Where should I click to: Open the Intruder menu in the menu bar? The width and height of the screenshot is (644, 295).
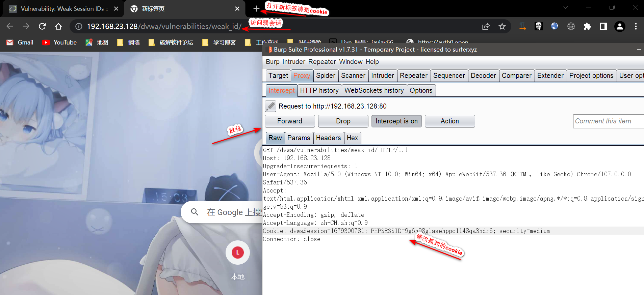pos(293,62)
